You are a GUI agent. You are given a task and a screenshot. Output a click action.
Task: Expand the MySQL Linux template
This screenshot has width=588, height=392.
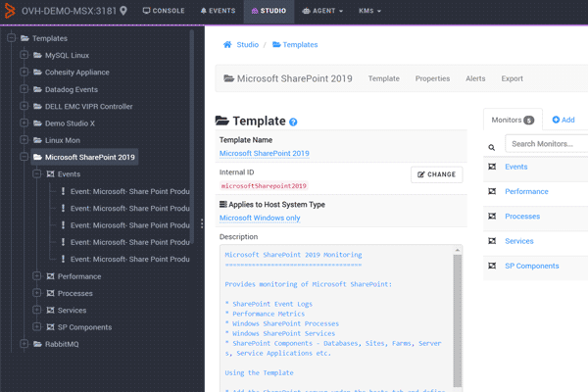pyautogui.click(x=24, y=55)
